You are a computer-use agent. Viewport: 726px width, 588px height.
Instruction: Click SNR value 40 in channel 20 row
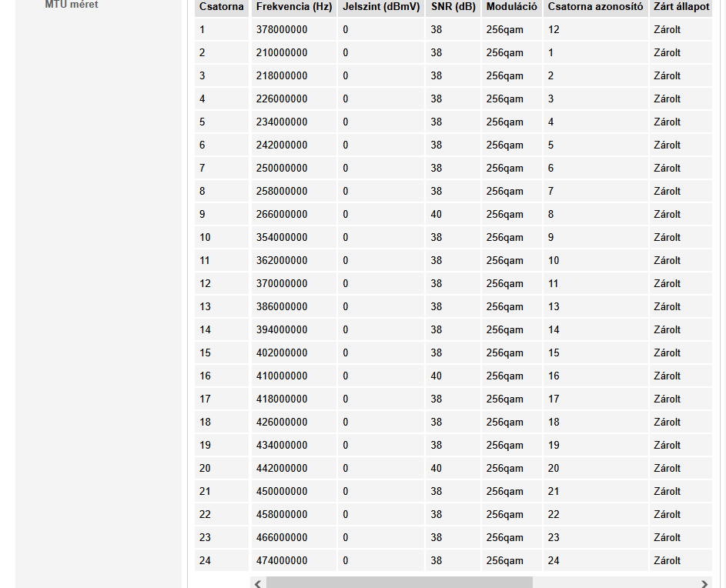coord(437,469)
